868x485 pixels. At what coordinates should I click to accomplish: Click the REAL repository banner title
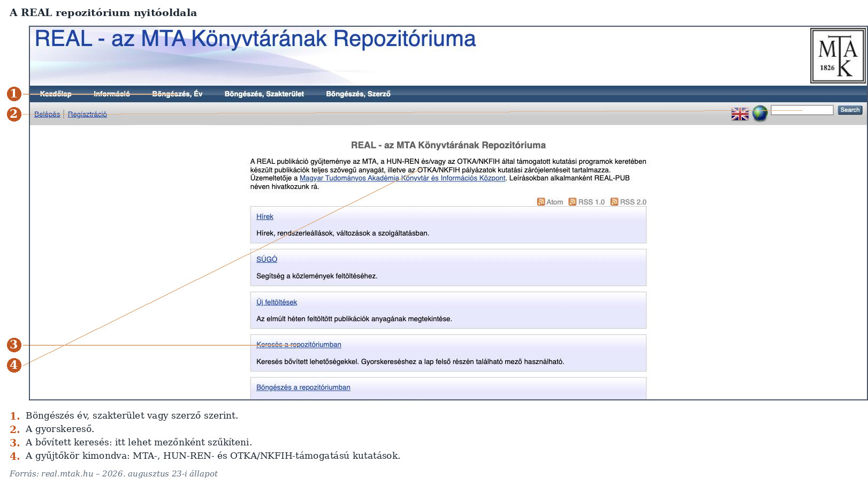(255, 39)
